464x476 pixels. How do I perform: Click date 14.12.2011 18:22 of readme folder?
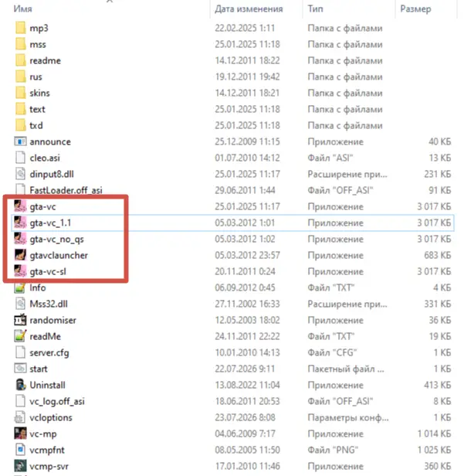[x=247, y=60]
